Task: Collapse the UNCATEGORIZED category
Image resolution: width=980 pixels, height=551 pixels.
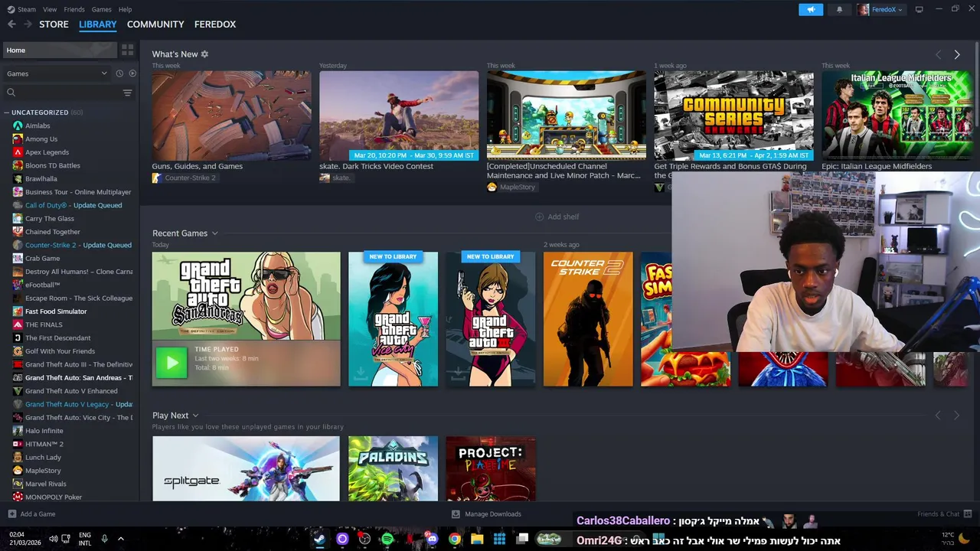Action: pos(7,112)
